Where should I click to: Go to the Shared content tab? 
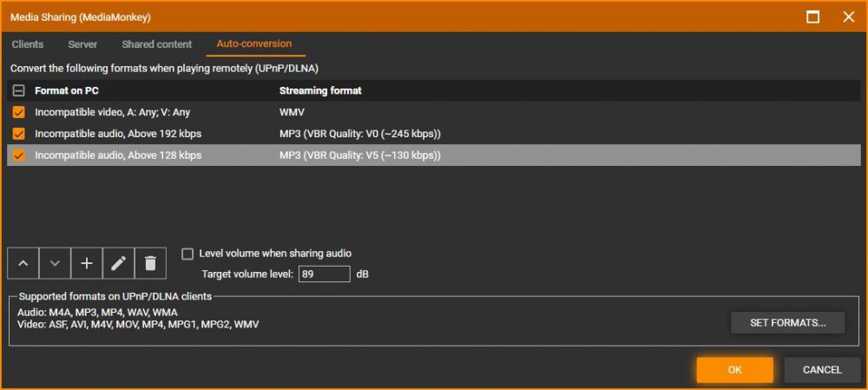(x=156, y=44)
